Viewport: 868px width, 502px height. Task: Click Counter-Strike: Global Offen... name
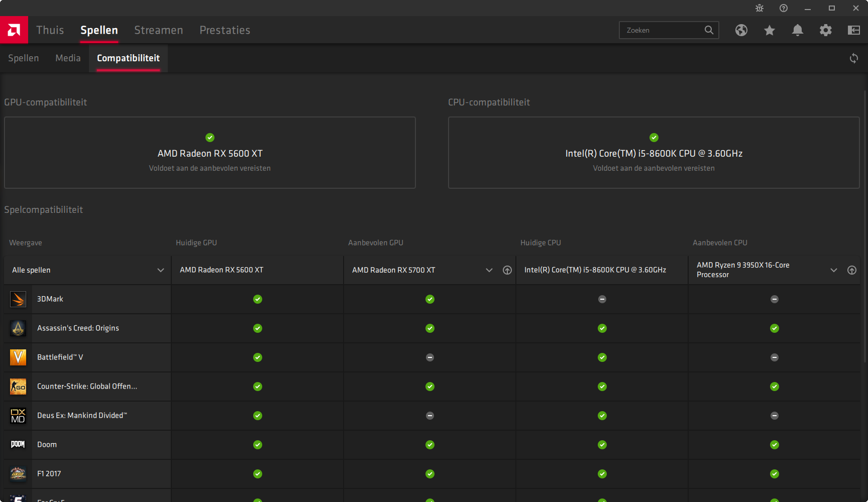pyautogui.click(x=87, y=387)
